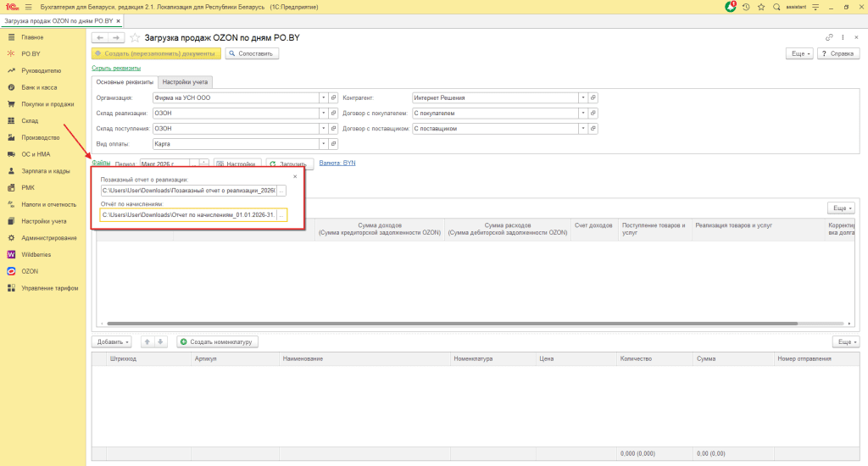The image size is (868, 466).
Task: Click the upper table horizontal scrollbar
Action: (453, 323)
